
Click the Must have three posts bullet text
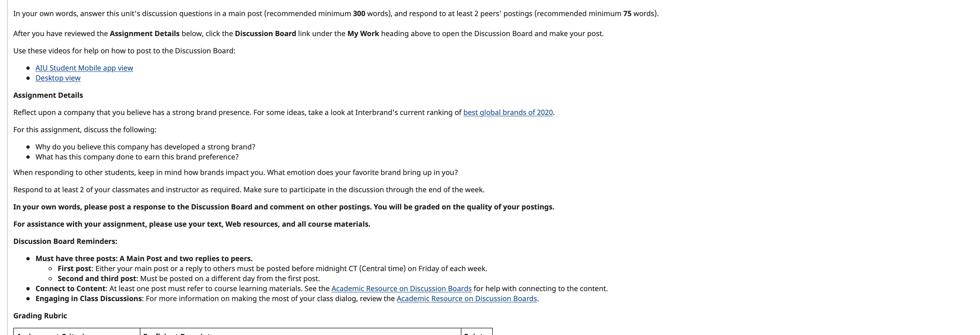pos(144,259)
